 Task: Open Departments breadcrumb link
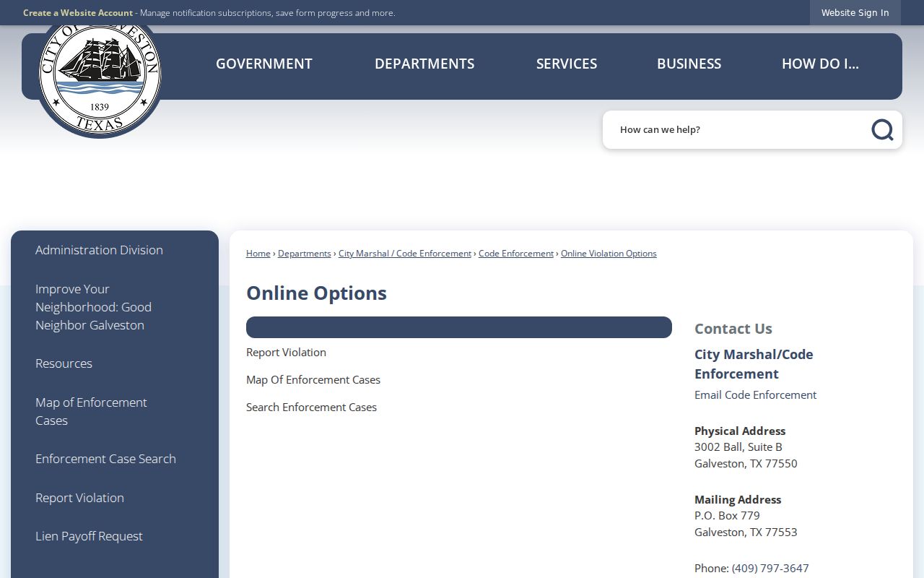[x=305, y=254]
